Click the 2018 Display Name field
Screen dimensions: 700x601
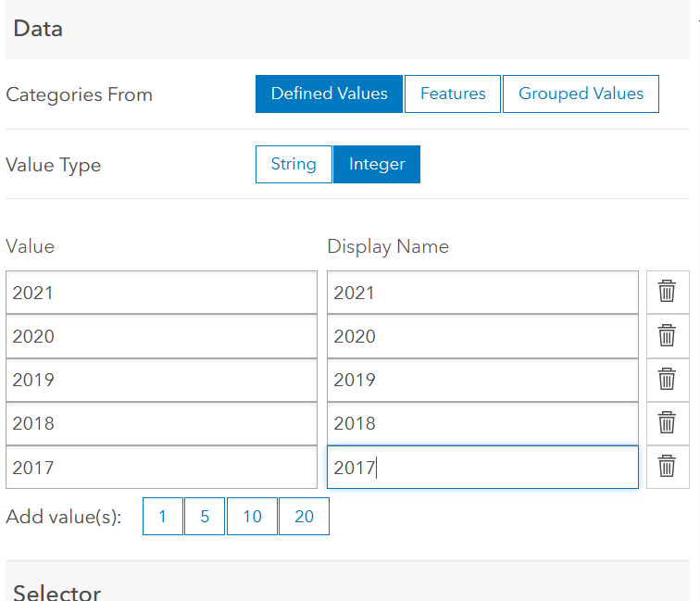482,423
